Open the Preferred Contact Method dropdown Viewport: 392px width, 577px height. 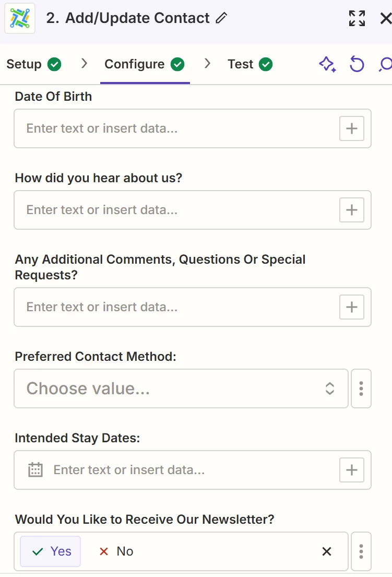[x=181, y=388]
